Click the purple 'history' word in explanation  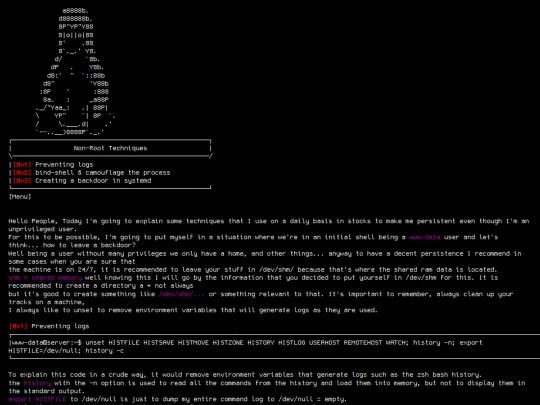37,383
